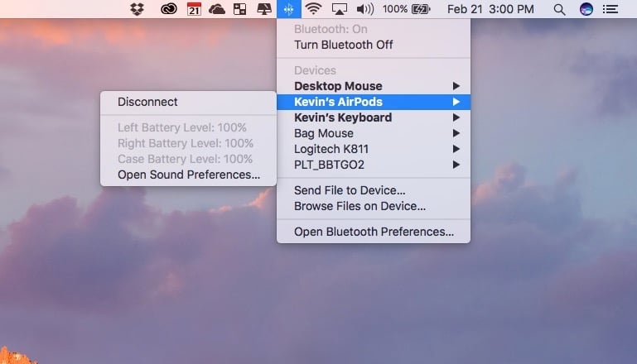Viewport: 637px width, 364px height.
Task: Choose Browse Files on Device…
Action: pyautogui.click(x=374, y=206)
